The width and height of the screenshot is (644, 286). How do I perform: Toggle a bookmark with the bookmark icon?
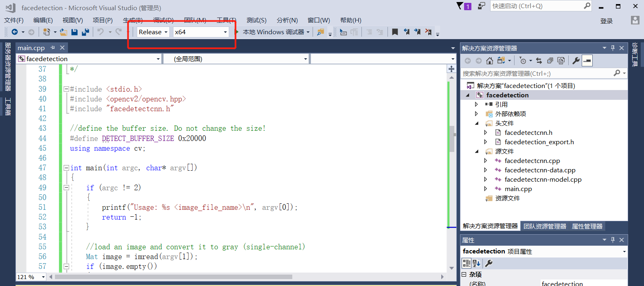(395, 32)
